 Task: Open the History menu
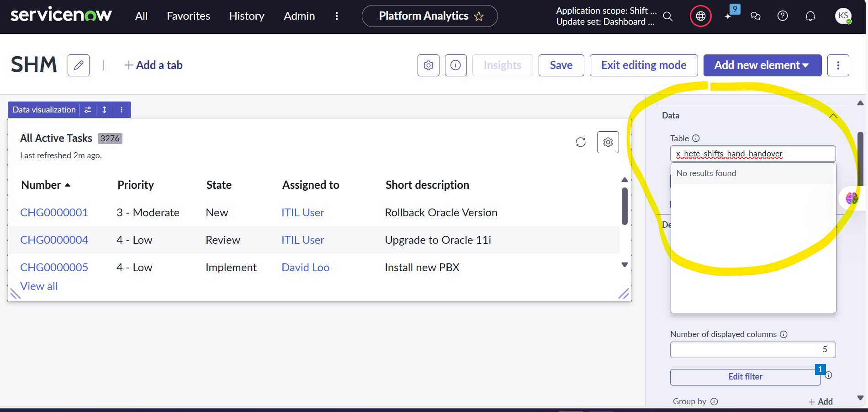247,16
